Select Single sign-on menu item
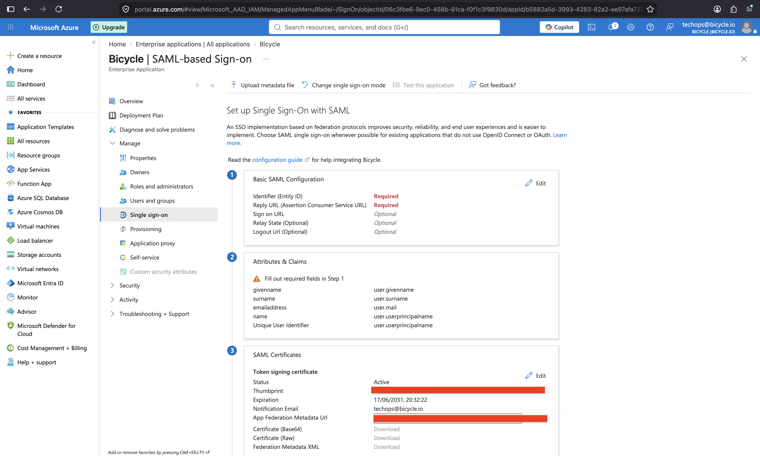760x456 pixels. click(x=159, y=215)
